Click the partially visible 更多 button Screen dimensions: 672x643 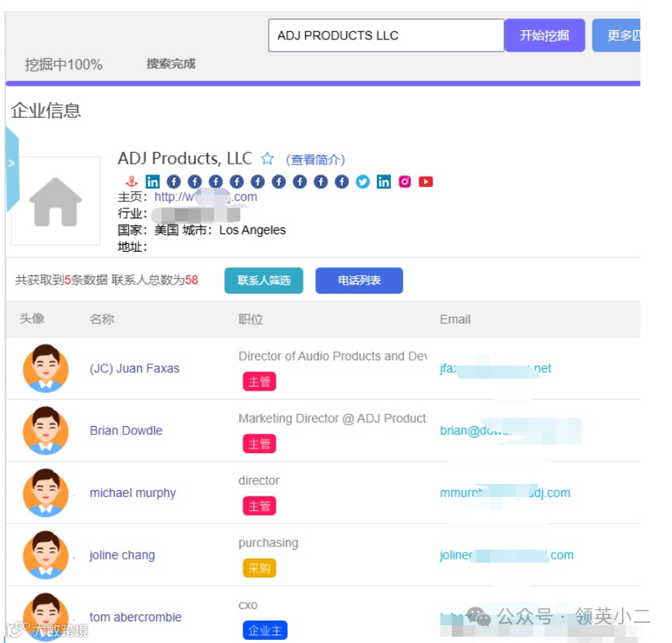(x=616, y=36)
